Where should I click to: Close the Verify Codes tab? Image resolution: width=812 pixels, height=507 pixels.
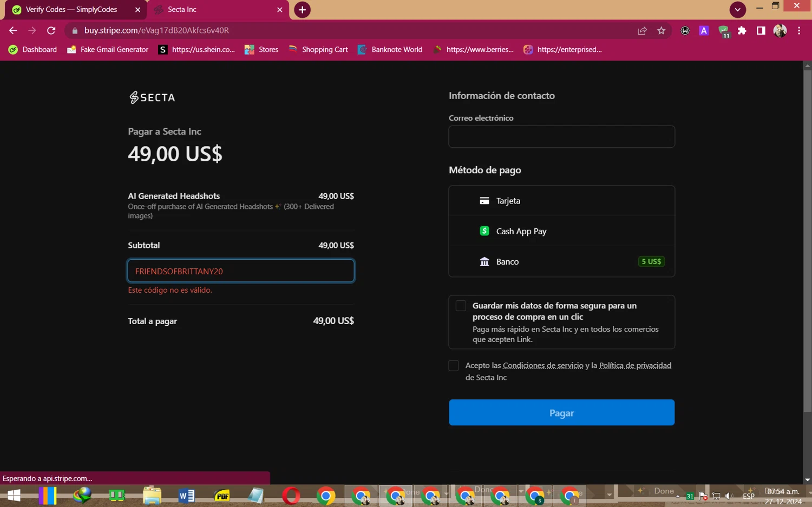(x=137, y=10)
